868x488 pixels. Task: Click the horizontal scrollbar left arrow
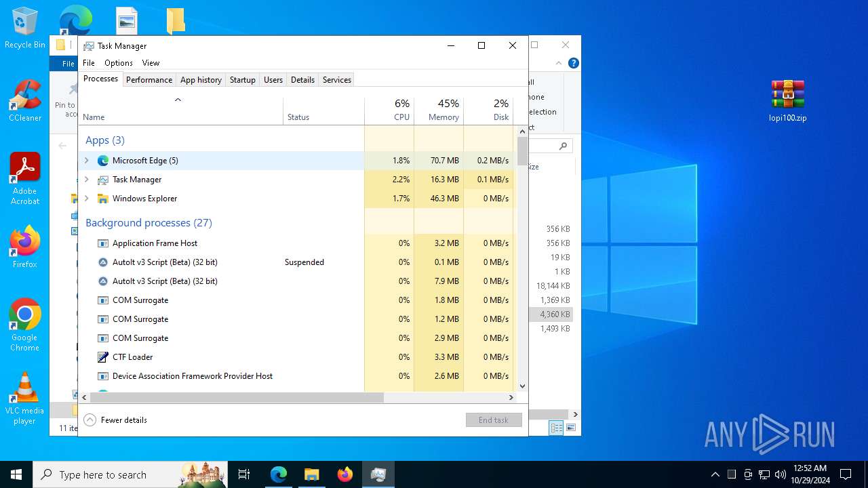pos(85,398)
